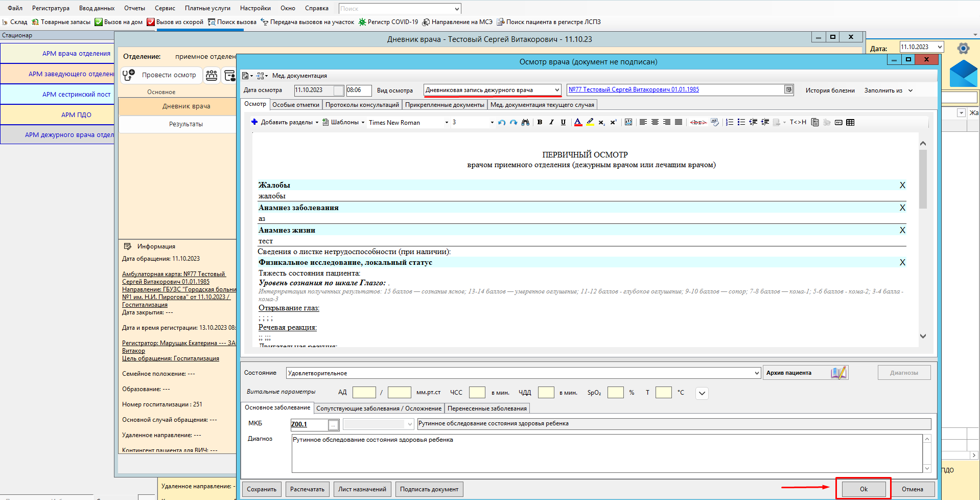Image resolution: width=980 pixels, height=500 pixels.
Task: Center align the text
Action: (x=655, y=122)
